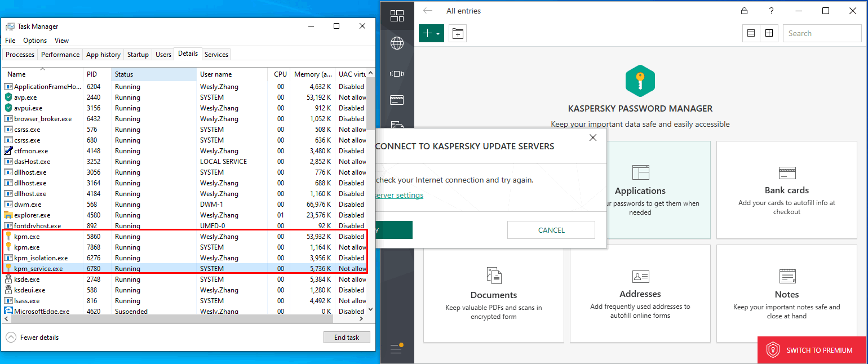Switch to the Processes tab
Screen dimensions: 868x364
point(20,55)
